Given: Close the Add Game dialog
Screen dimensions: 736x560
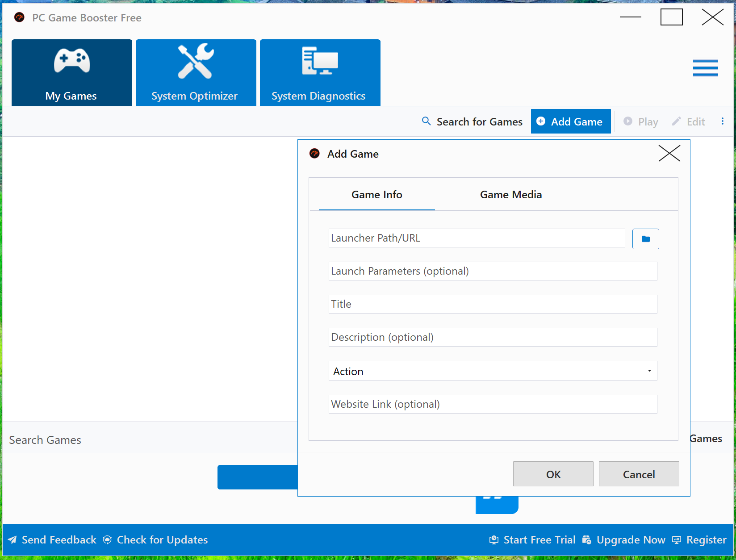Looking at the screenshot, I should point(669,154).
